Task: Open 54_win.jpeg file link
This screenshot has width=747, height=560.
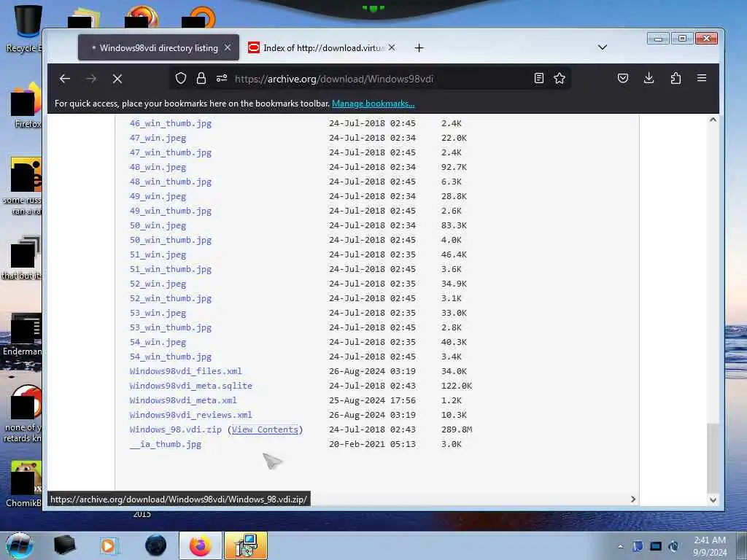Action: pyautogui.click(x=158, y=343)
